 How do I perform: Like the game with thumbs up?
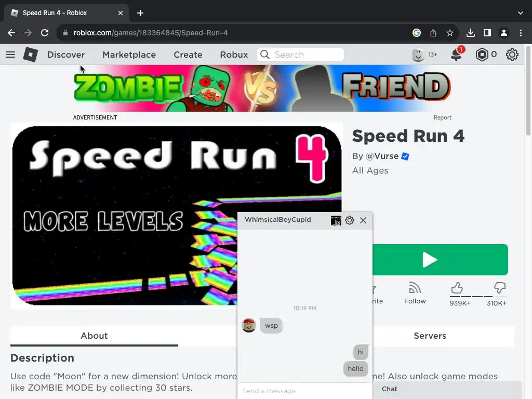pyautogui.click(x=457, y=288)
